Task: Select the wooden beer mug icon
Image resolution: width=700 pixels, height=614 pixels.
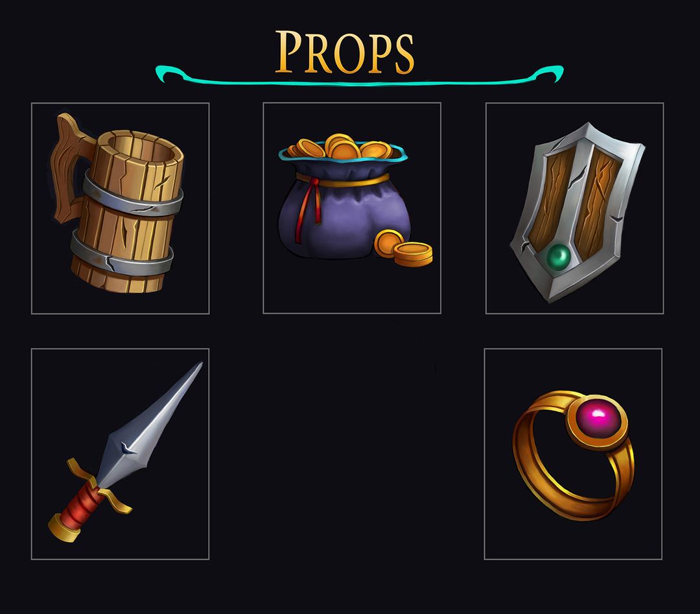Action: tap(119, 203)
